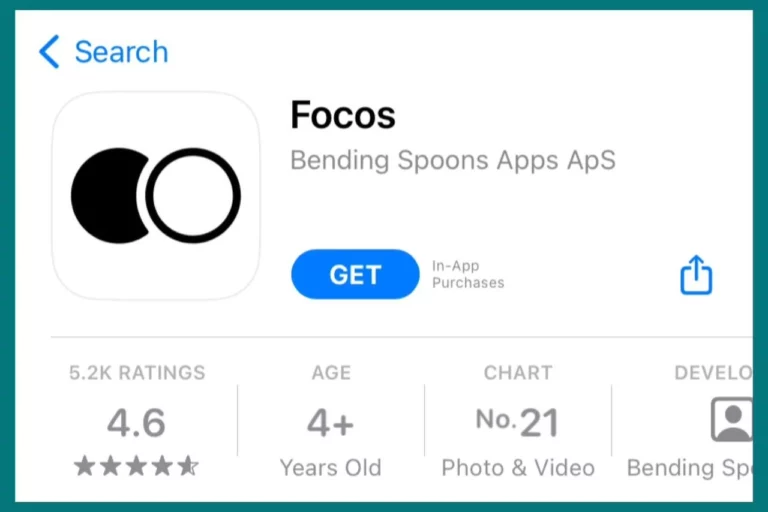Open the Age rating info

click(x=332, y=373)
